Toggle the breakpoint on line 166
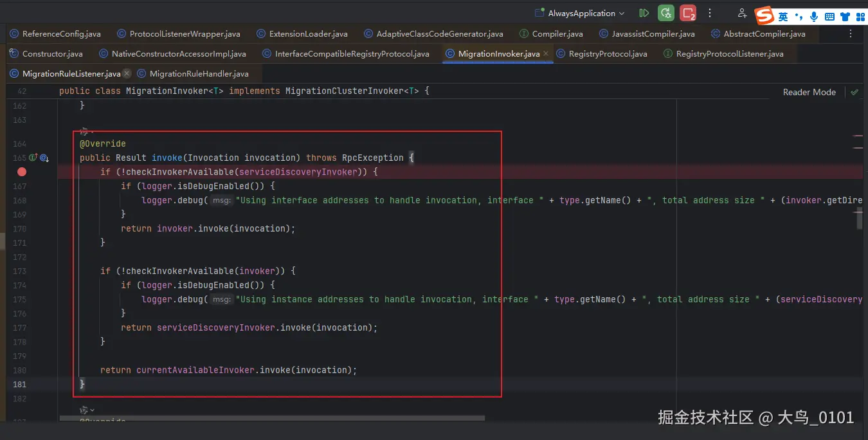The height and width of the screenshot is (440, 868). pyautogui.click(x=22, y=172)
